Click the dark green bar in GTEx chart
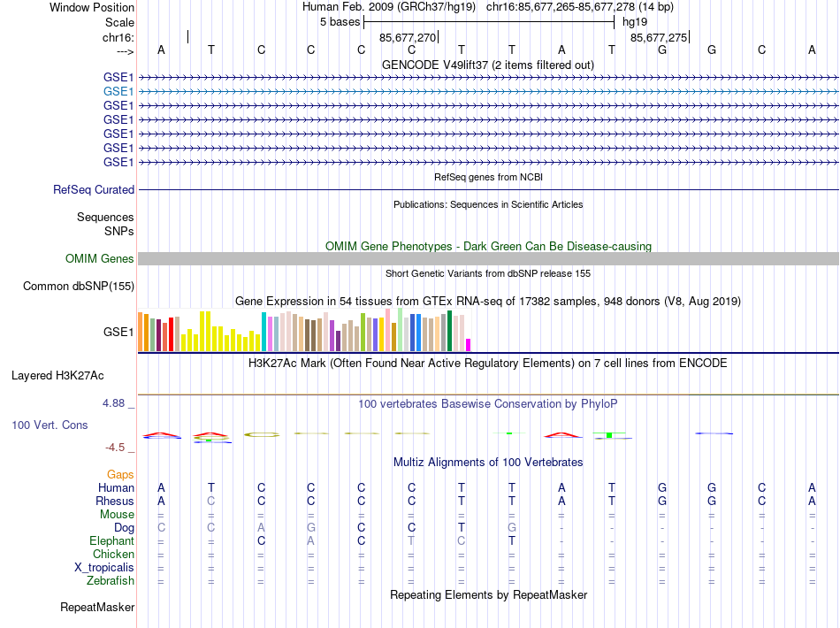The width and height of the screenshot is (840, 628). tap(449, 331)
